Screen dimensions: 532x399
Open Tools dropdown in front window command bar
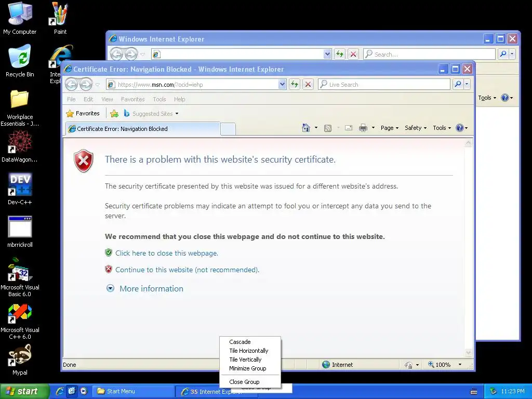442,128
